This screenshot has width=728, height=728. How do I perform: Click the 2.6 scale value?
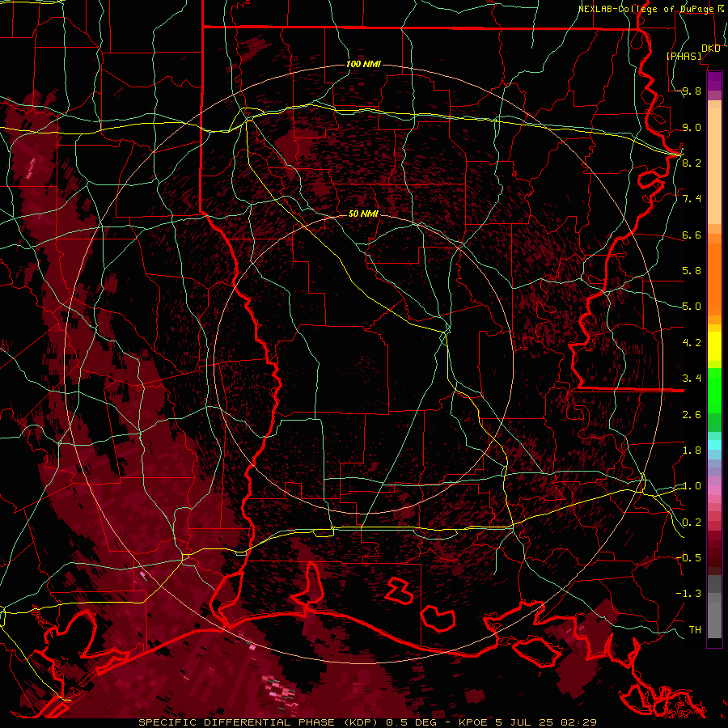pos(692,414)
